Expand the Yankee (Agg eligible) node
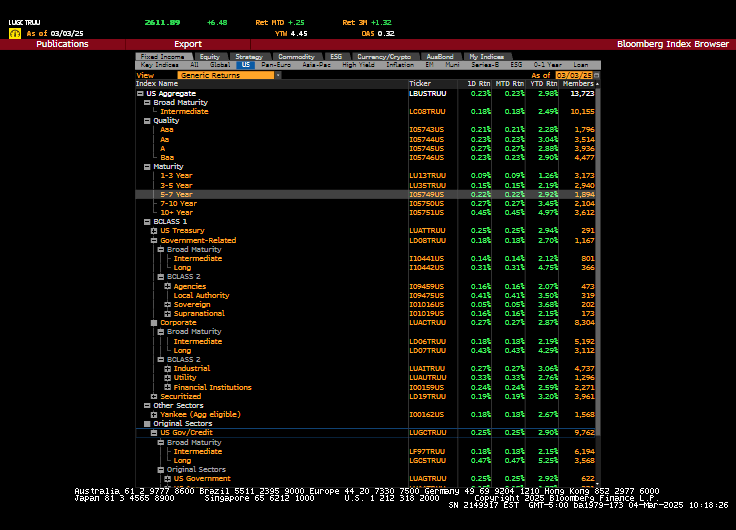 pyautogui.click(x=153, y=415)
